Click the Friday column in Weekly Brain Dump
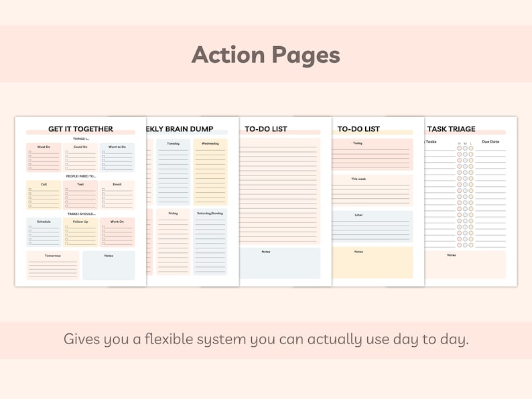The image size is (532, 399). pyautogui.click(x=173, y=242)
